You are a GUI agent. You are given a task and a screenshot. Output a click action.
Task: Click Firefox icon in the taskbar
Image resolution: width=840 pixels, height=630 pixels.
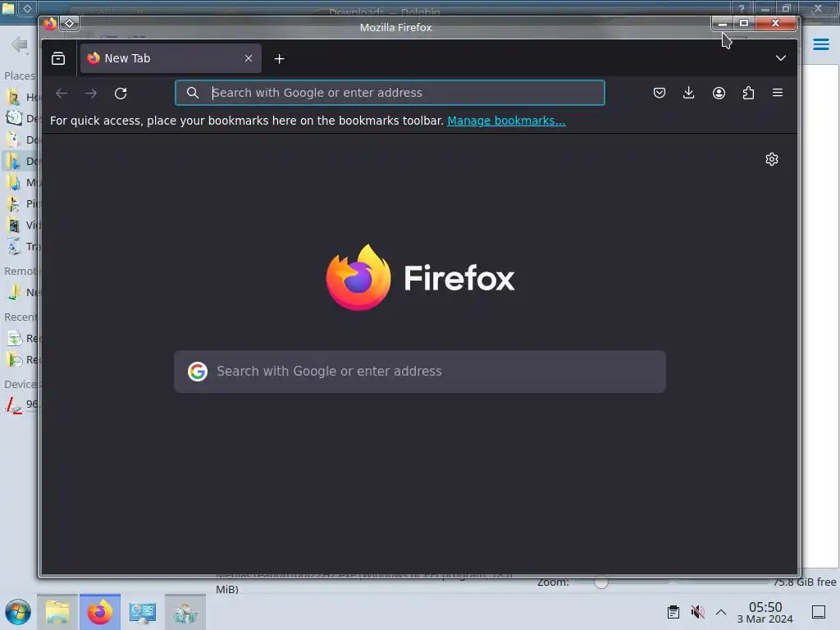coord(99,612)
